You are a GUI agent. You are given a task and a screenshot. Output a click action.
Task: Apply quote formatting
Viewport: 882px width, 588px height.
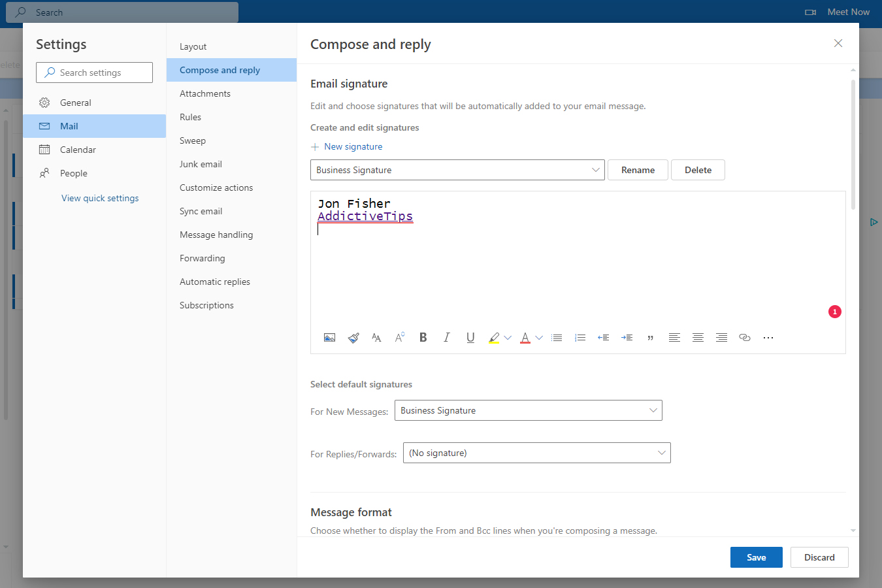click(x=651, y=338)
